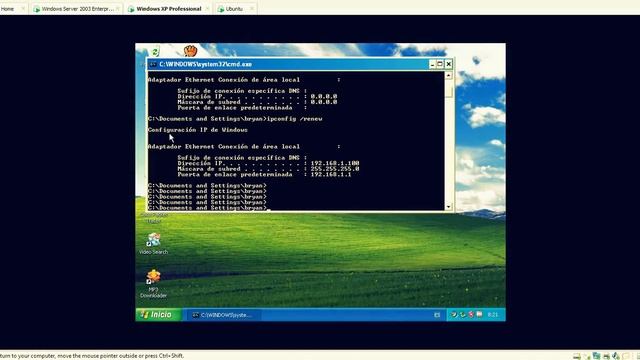Open the Video Search desktop icon

point(153,243)
